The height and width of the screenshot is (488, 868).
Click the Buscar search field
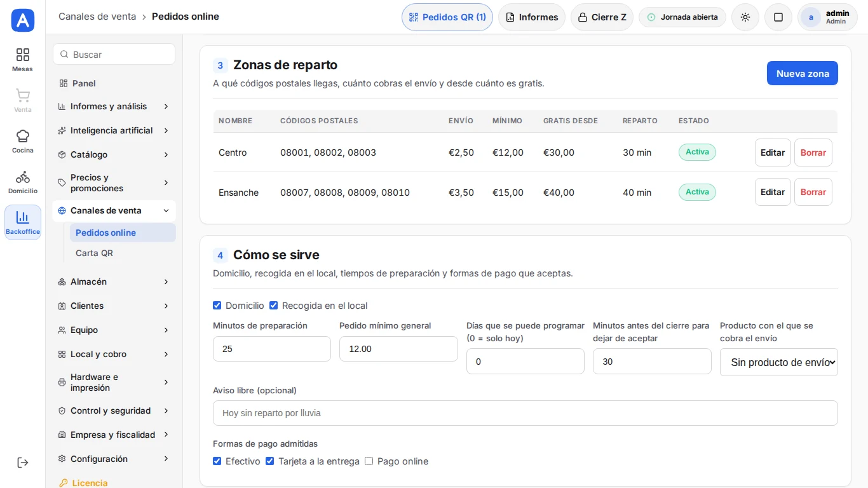tap(114, 54)
